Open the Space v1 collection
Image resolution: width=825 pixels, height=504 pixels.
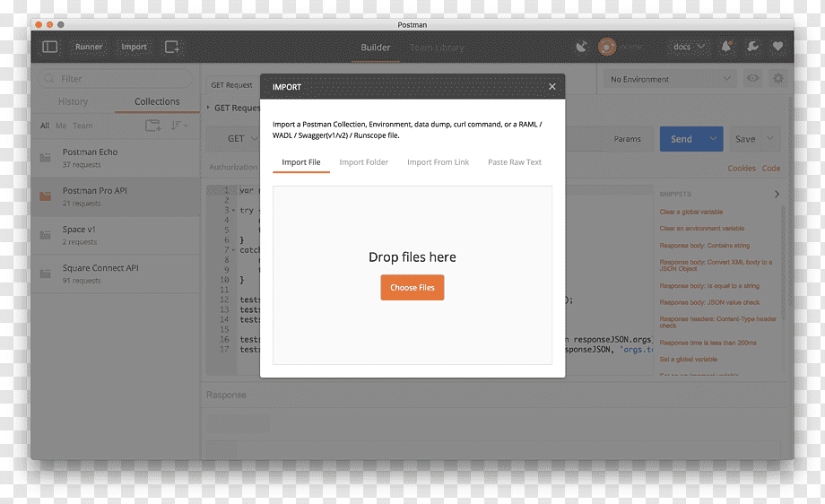tap(116, 235)
